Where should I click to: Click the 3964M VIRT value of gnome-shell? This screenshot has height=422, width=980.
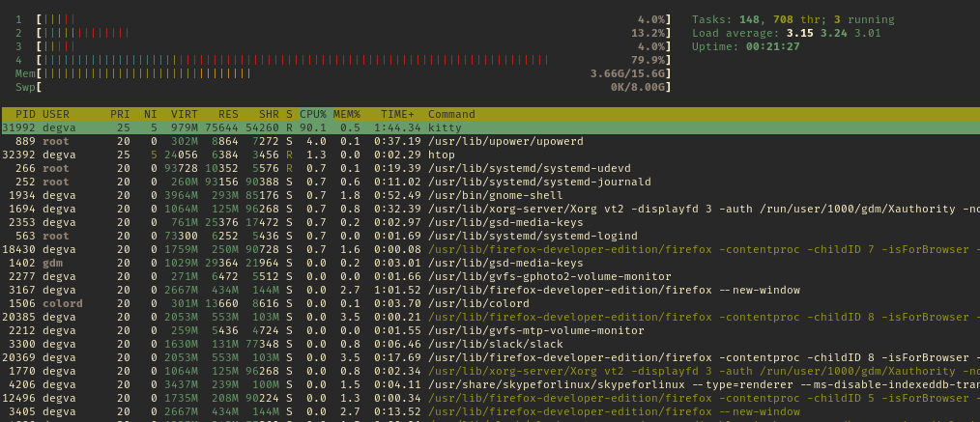tap(182, 195)
